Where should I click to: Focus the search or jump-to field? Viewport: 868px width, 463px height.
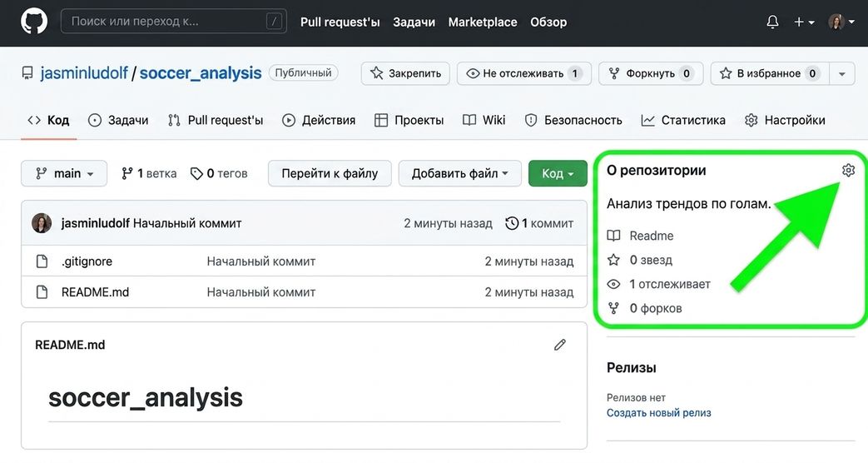click(x=173, y=22)
